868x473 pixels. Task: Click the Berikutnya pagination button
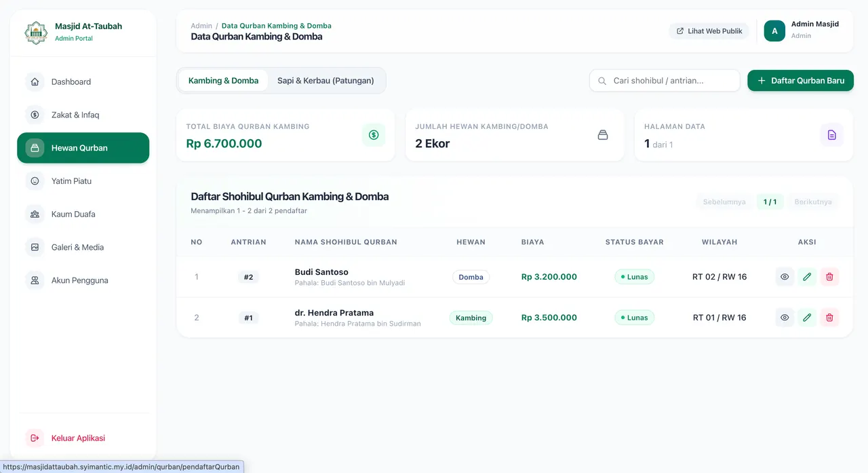tap(813, 202)
